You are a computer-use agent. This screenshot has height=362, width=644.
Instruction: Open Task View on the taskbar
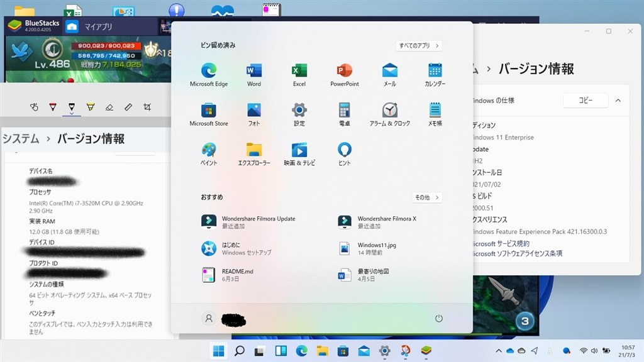tap(259, 351)
